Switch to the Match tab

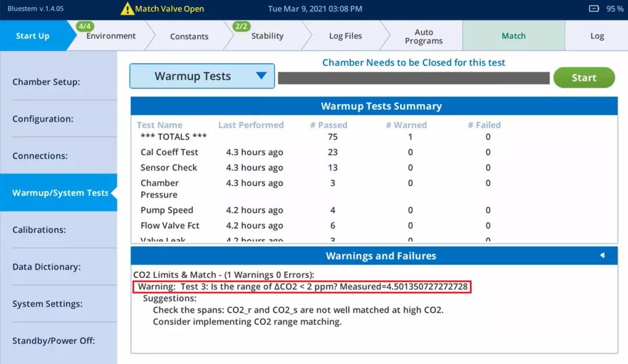pos(513,36)
